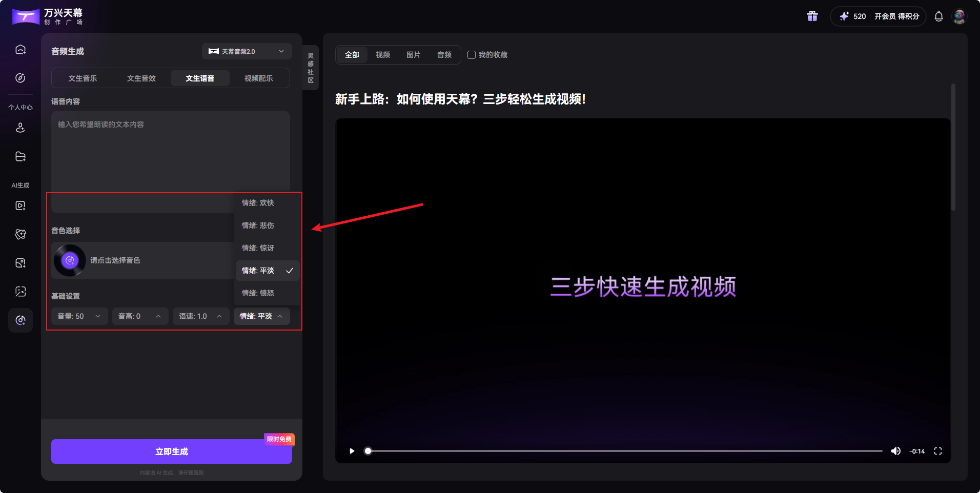Open the notification bell
The image size is (980, 493).
click(938, 16)
